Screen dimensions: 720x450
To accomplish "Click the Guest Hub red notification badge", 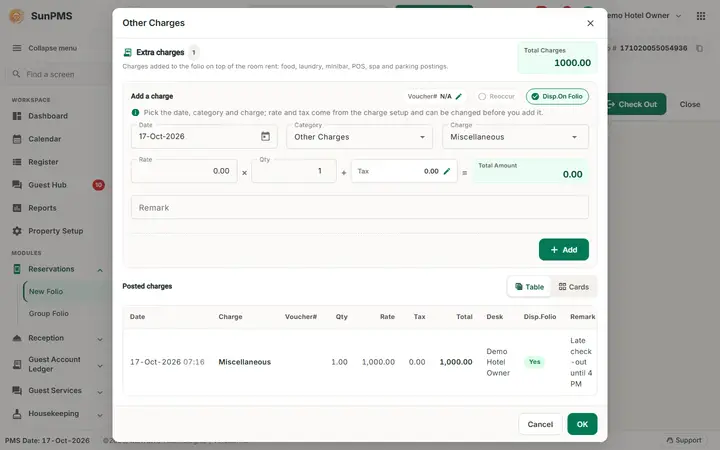I will pyautogui.click(x=98, y=185).
